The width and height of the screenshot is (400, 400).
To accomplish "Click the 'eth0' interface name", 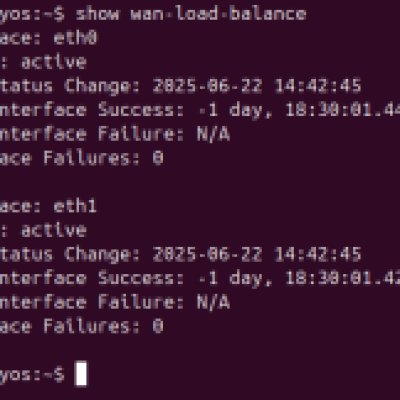I will click(75, 38).
